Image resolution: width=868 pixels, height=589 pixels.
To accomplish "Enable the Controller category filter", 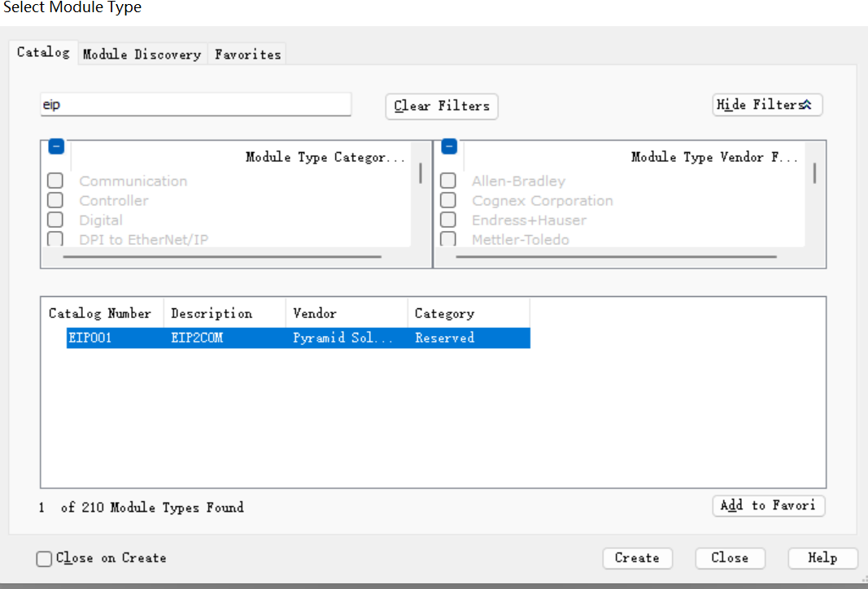I will click(x=55, y=200).
